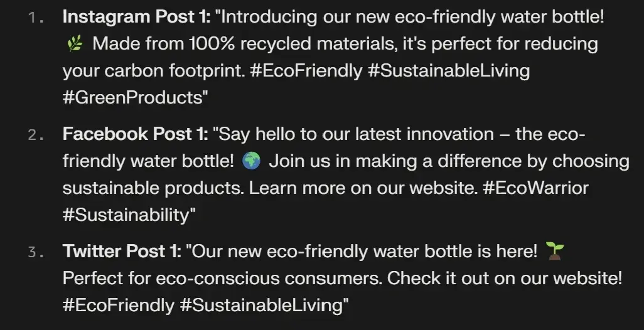
Task: Click list number 3 marker
Action: click(x=36, y=252)
